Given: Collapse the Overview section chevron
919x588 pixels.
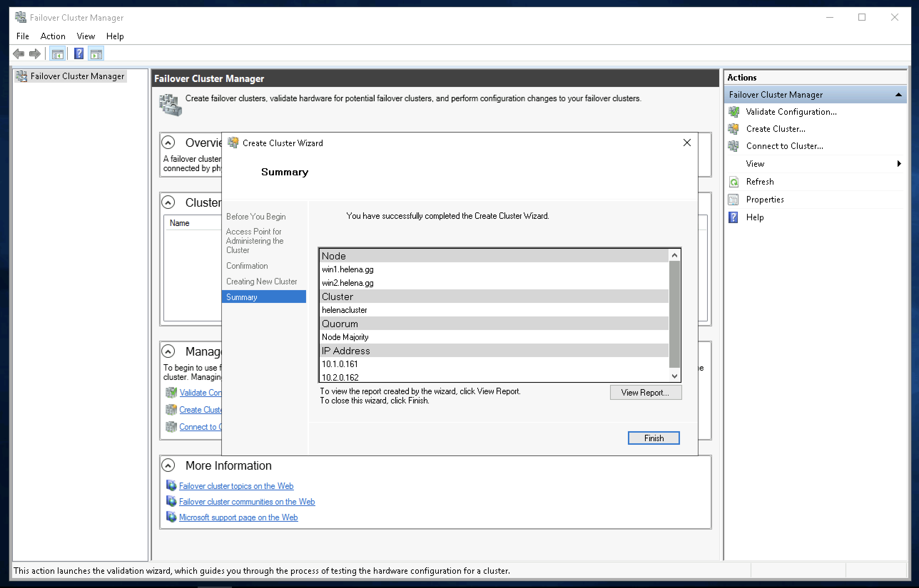Looking at the screenshot, I should [168, 143].
